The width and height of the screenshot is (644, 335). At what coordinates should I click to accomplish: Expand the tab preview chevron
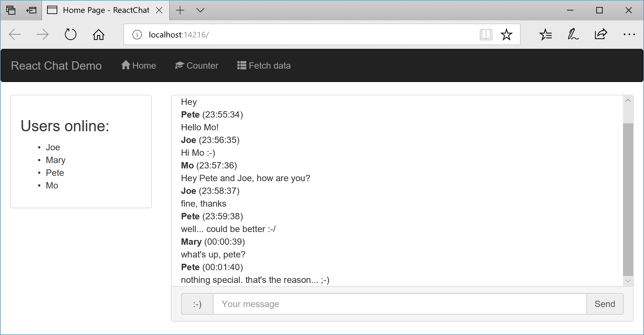pos(200,10)
